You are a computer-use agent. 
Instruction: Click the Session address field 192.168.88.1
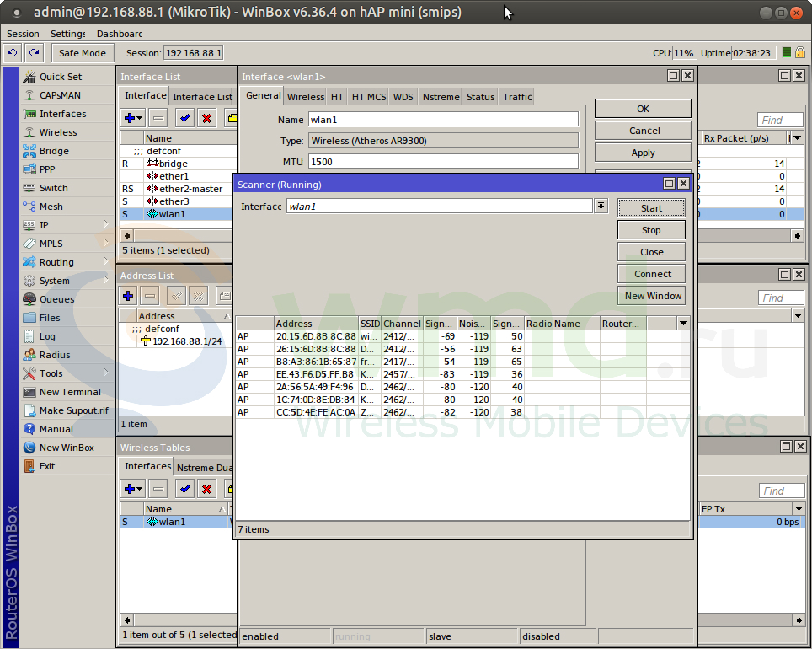[194, 53]
